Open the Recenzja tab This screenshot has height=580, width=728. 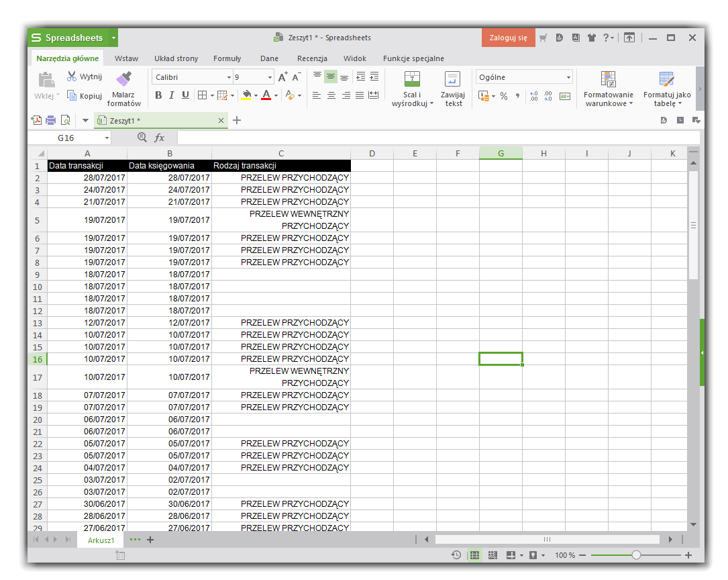(312, 58)
